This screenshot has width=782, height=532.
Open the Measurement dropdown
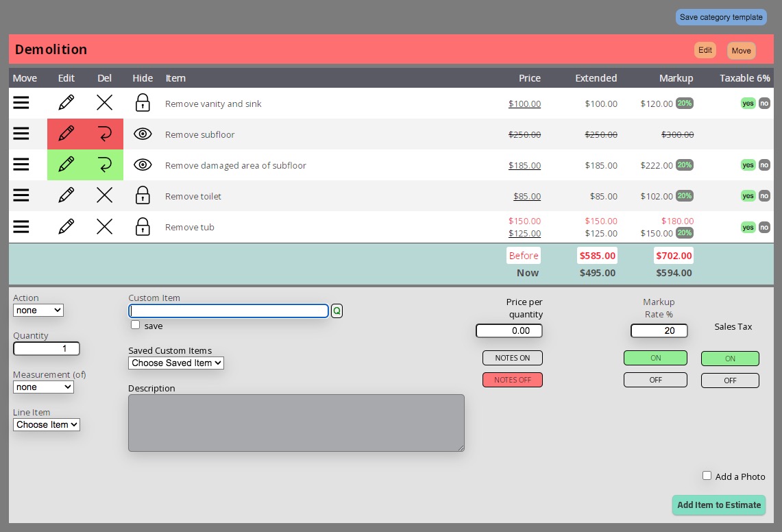point(43,387)
